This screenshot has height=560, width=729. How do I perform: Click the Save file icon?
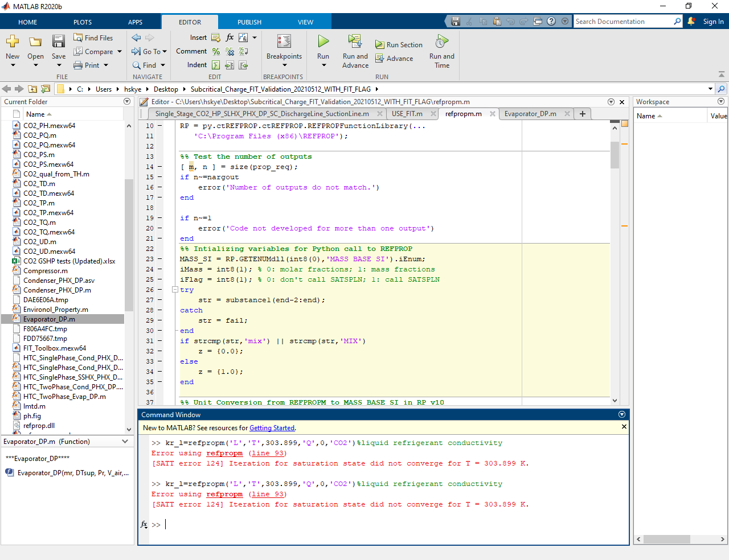click(x=58, y=41)
